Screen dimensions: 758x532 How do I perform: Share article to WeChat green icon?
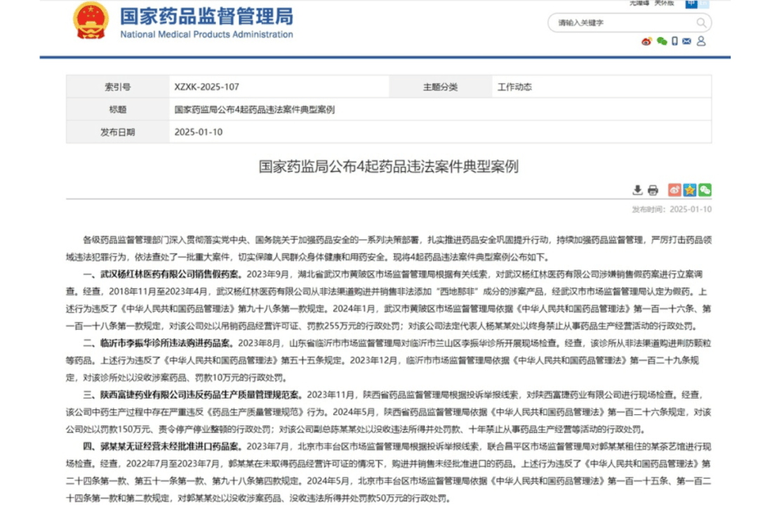pos(705,190)
